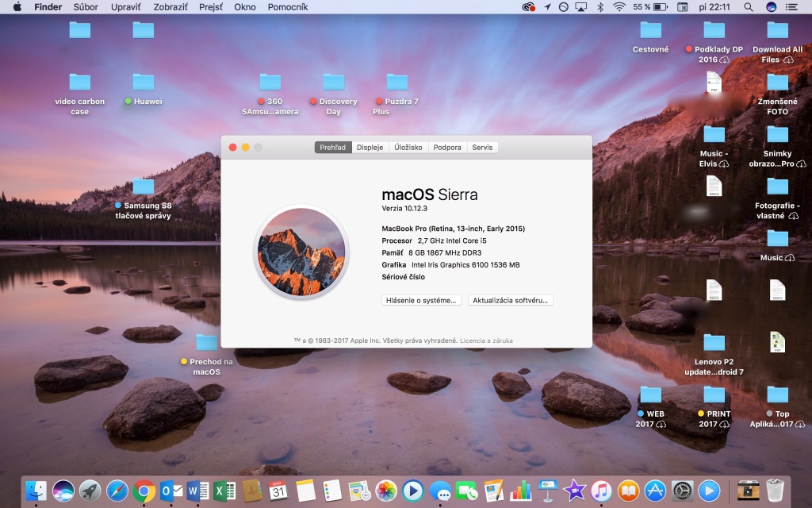Viewport: 812px width, 508px height.
Task: Select the Huawei folder on the desktop
Action: tap(144, 83)
